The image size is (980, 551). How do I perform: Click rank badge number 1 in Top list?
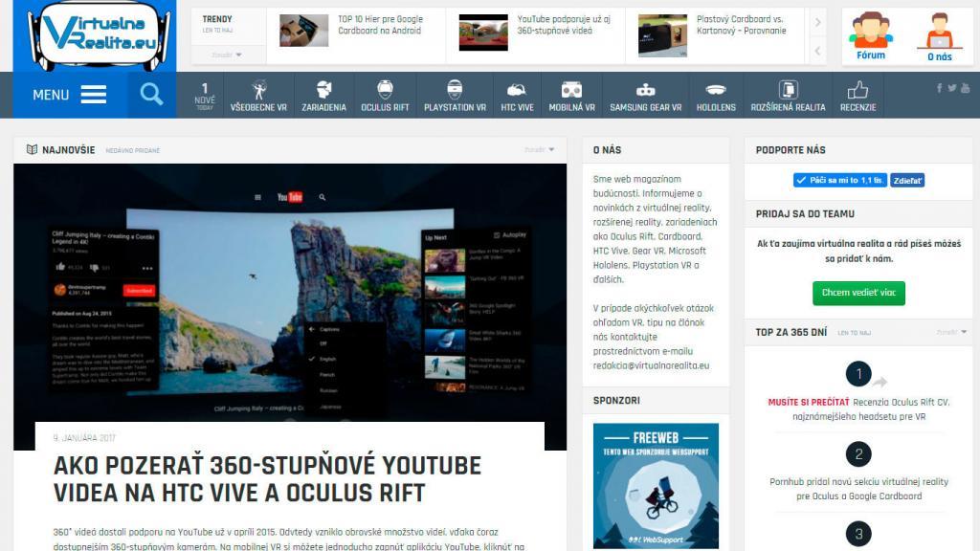coord(858,374)
